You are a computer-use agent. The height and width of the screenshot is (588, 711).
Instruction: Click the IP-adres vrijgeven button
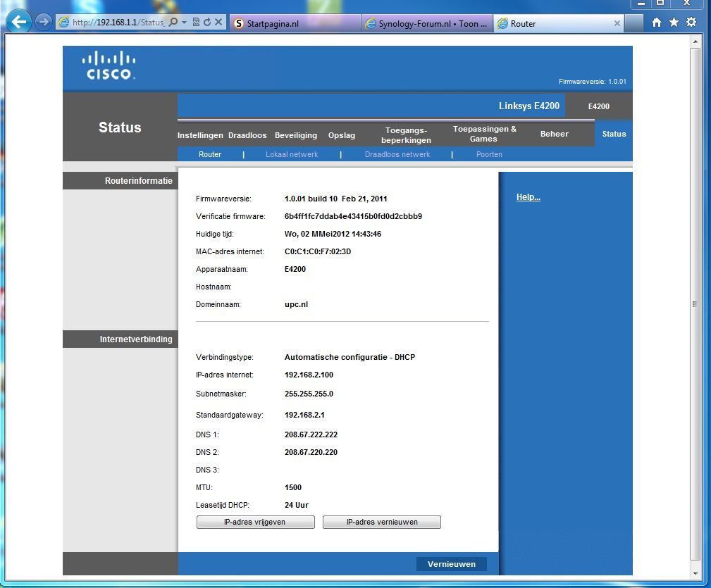coord(255,522)
